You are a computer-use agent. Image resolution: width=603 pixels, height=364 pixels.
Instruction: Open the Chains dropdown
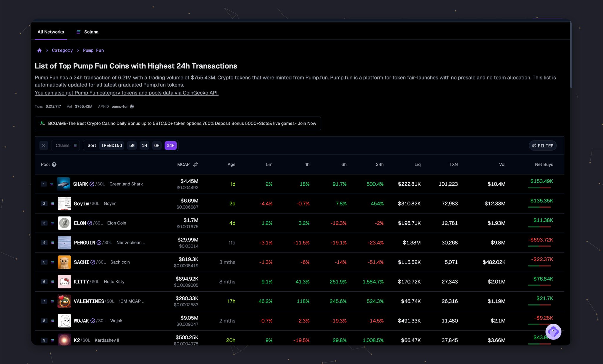point(66,145)
